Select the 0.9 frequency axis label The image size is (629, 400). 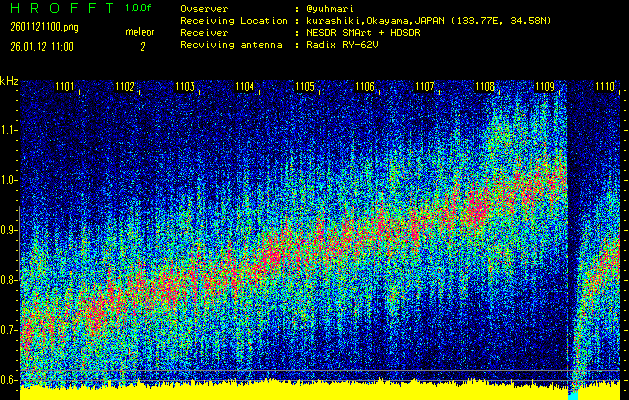click(9, 230)
